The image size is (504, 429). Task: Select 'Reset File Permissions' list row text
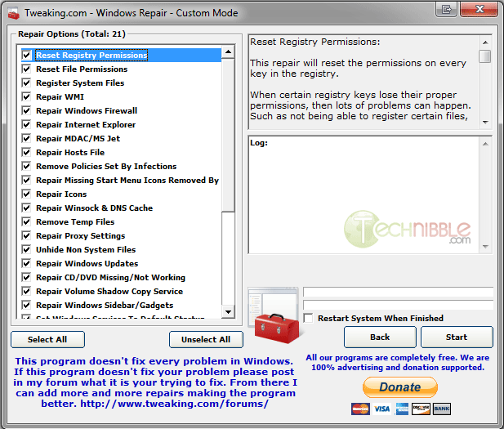(82, 69)
